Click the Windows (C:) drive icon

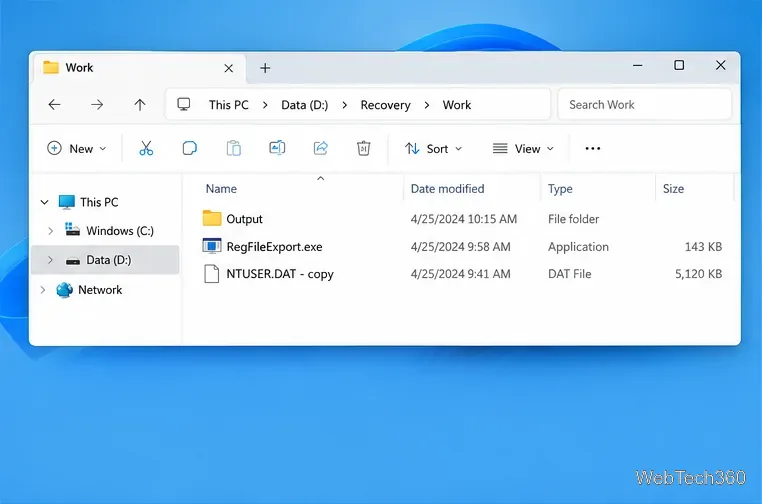click(x=72, y=230)
